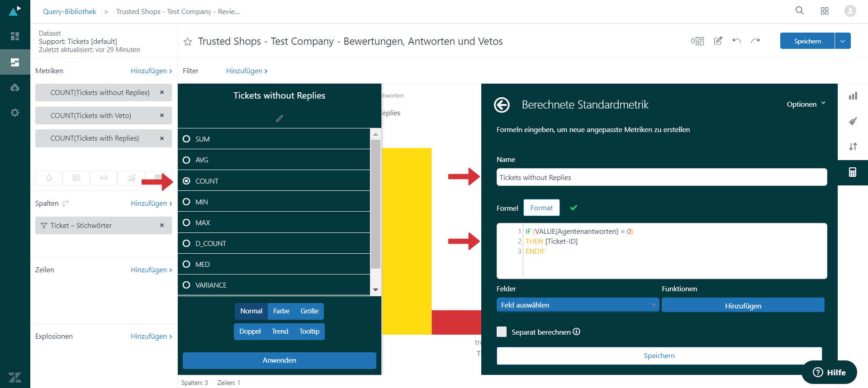868x388 pixels.
Task: Click the metric Name input field
Action: 662,177
